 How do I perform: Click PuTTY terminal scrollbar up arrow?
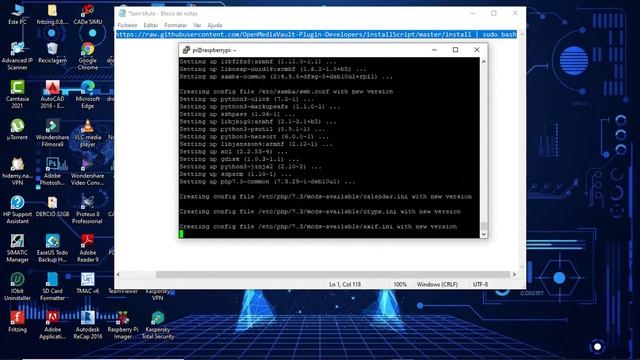[x=484, y=61]
